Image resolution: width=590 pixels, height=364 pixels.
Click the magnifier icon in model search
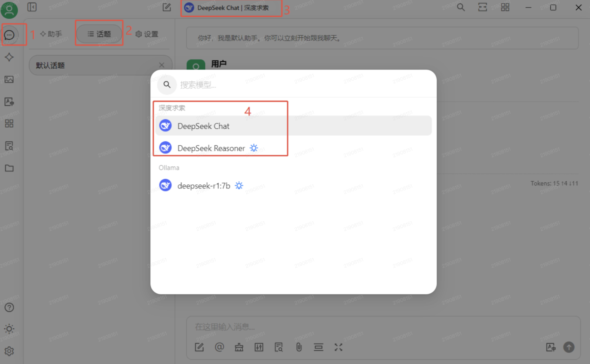pyautogui.click(x=167, y=85)
